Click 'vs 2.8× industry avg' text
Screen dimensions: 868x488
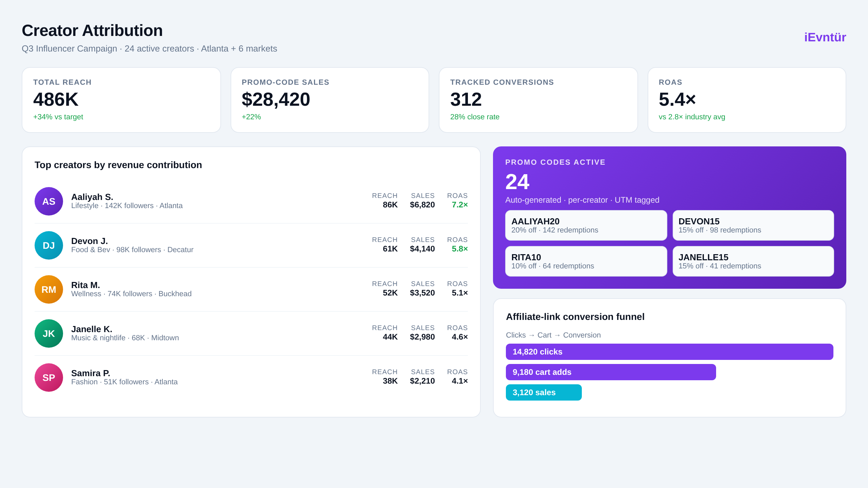coord(692,117)
